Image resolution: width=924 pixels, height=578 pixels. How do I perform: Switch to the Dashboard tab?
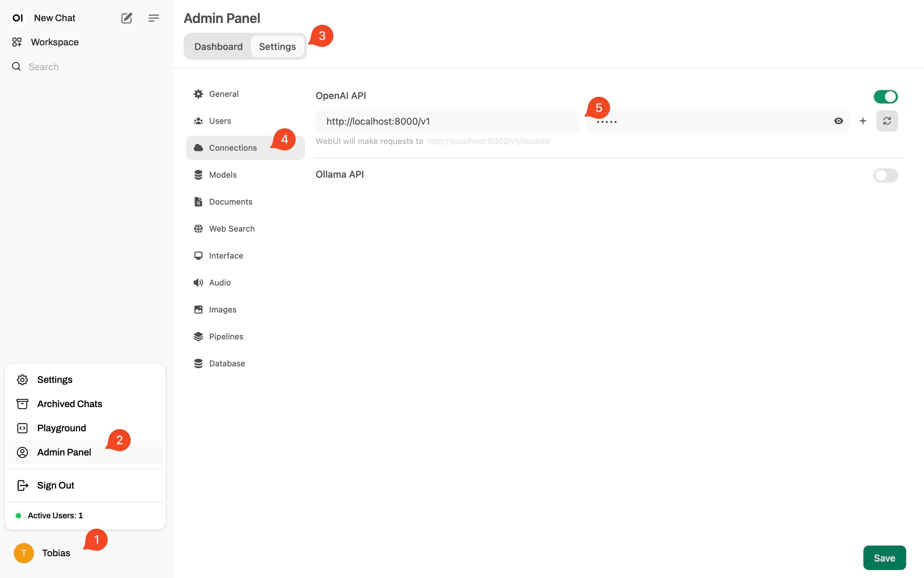point(218,46)
